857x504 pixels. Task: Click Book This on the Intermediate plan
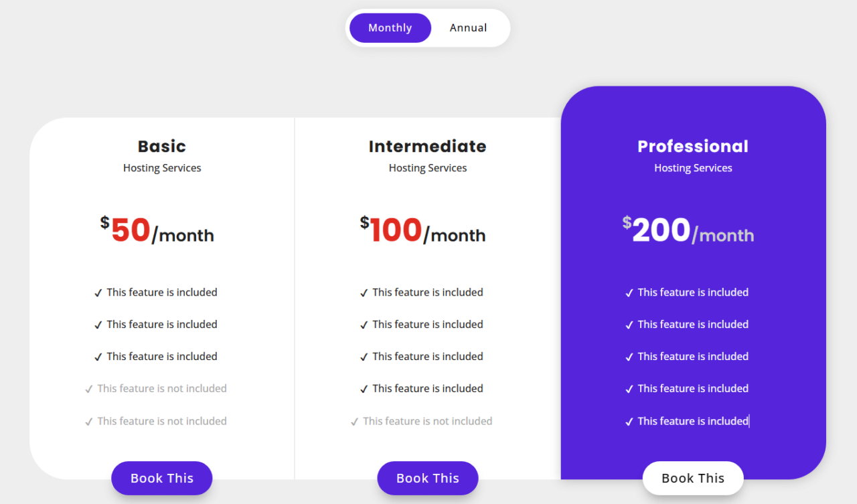point(427,478)
